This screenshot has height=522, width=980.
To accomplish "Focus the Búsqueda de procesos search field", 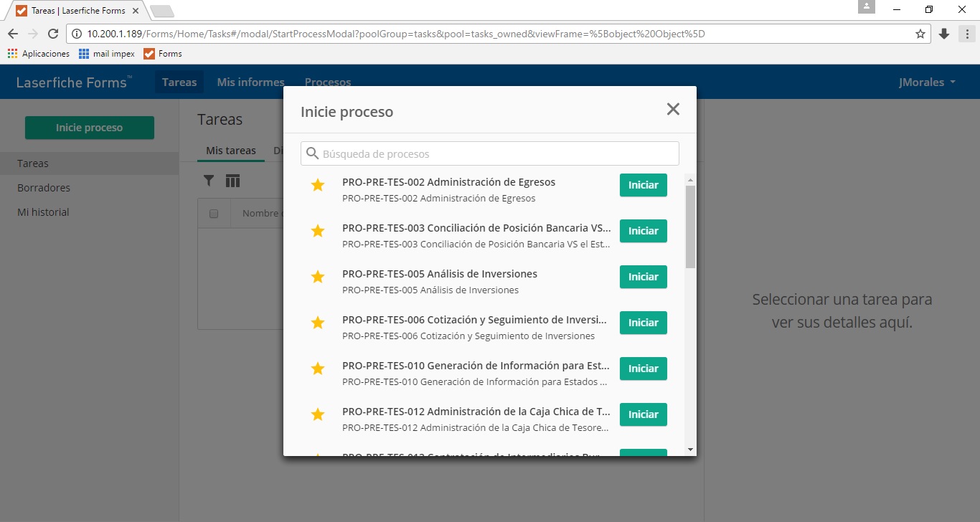I will pyautogui.click(x=490, y=153).
